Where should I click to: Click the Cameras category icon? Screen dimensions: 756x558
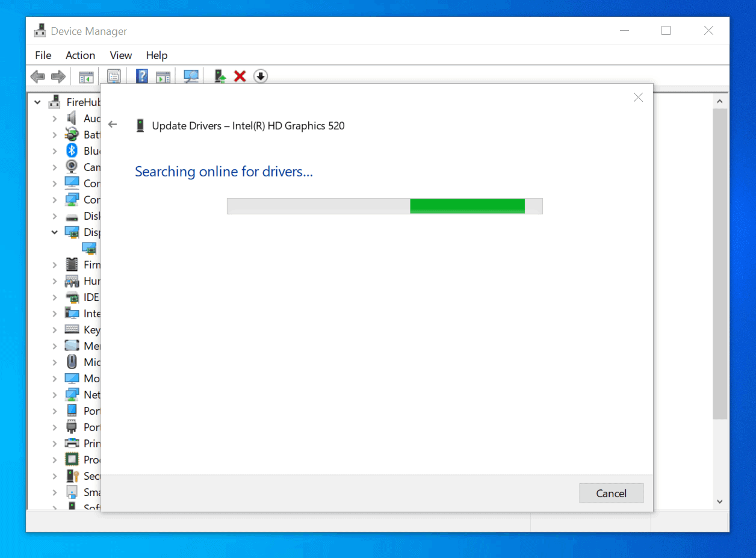[71, 167]
